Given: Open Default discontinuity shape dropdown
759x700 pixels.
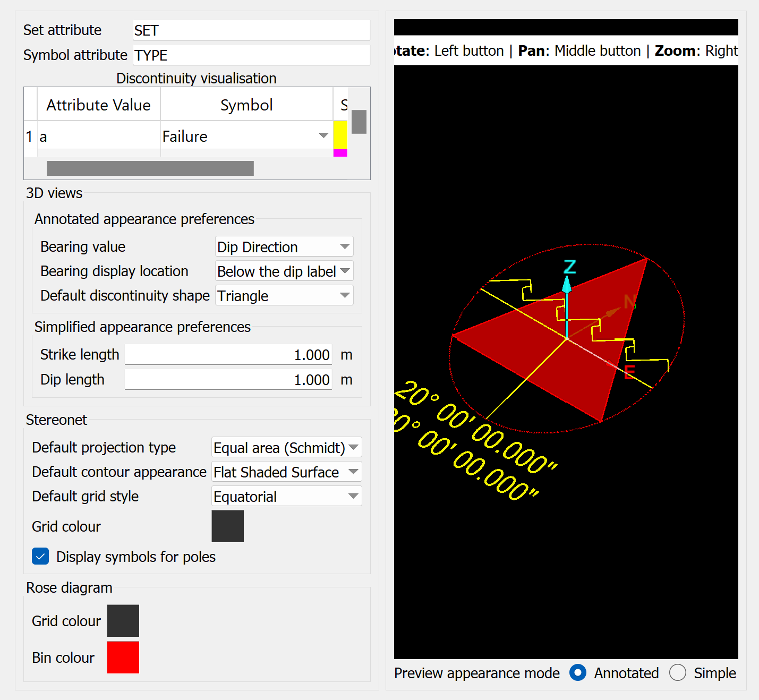Looking at the screenshot, I should point(284,296).
